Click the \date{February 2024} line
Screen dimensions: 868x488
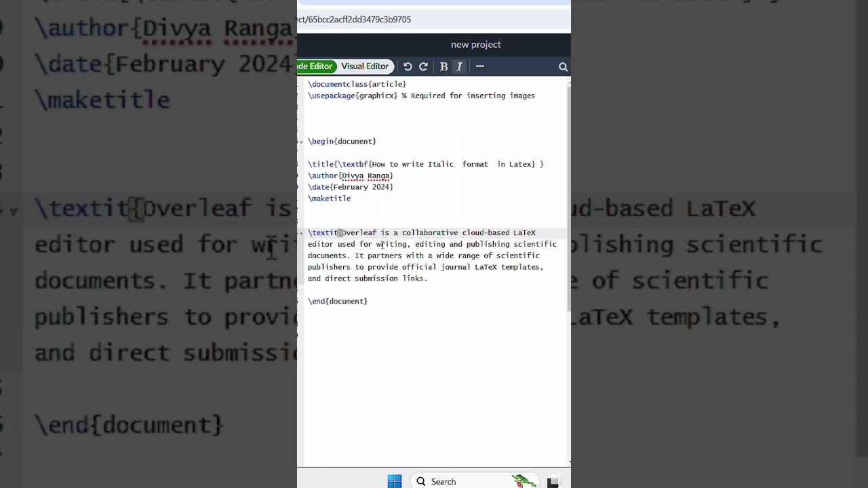coord(351,187)
